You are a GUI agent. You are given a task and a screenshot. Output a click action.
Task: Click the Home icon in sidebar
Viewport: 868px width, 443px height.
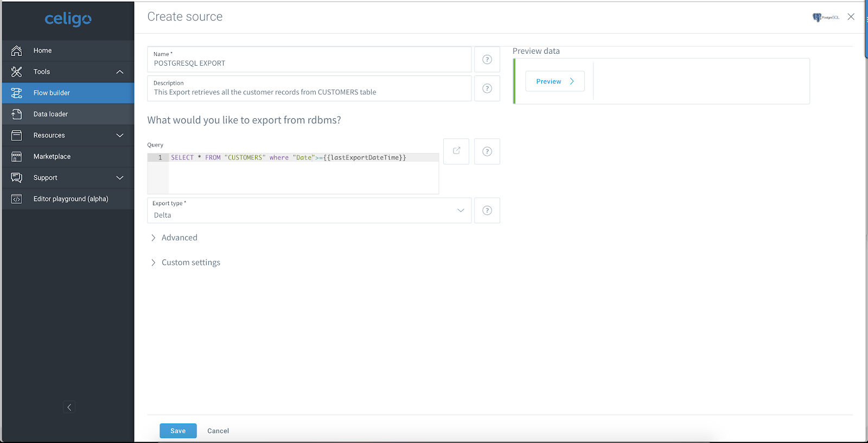[x=17, y=50]
